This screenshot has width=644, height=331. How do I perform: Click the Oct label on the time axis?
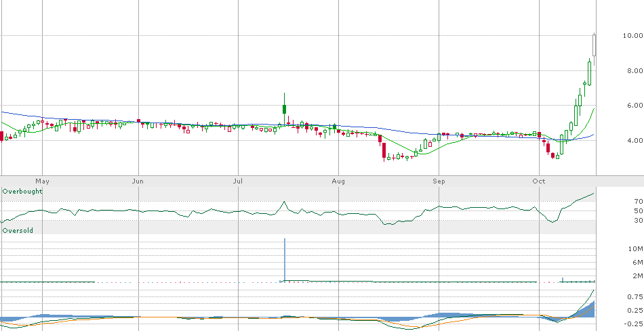coord(538,181)
